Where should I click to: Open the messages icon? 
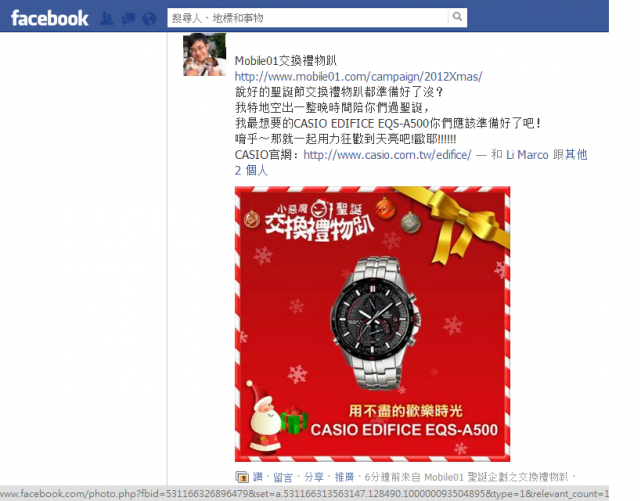pyautogui.click(x=128, y=18)
